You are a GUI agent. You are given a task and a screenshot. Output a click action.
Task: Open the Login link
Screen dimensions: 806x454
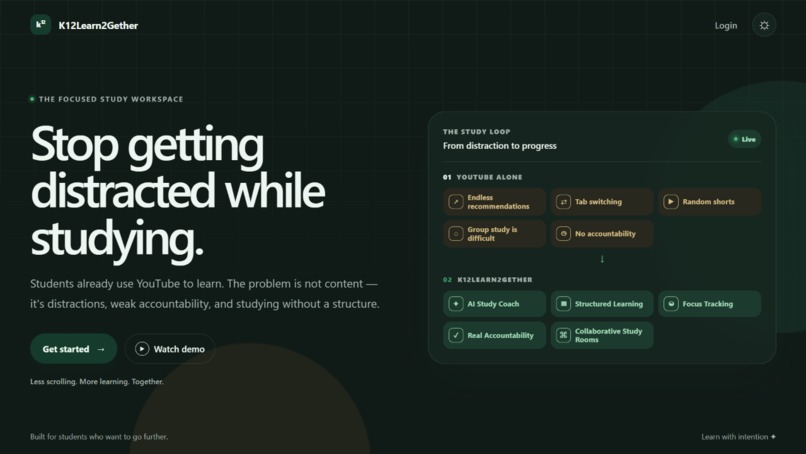725,25
